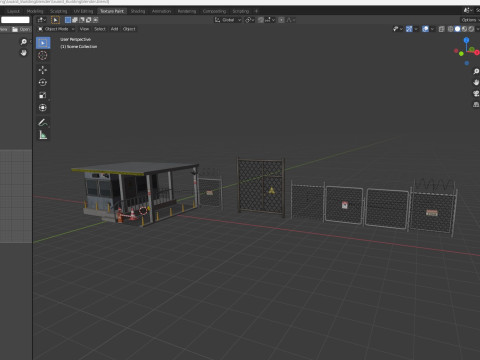Toggle the camera view icon
The height and width of the screenshot is (360, 480).
pyautogui.click(x=476, y=93)
